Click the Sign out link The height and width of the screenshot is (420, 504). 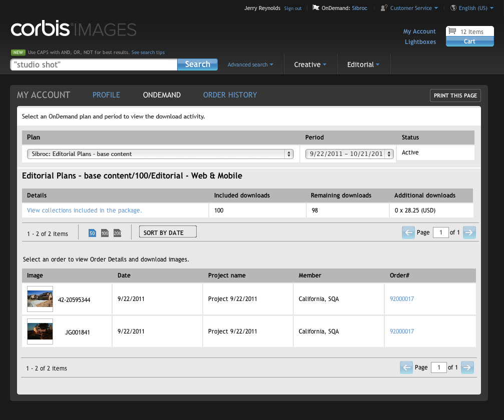click(x=293, y=8)
